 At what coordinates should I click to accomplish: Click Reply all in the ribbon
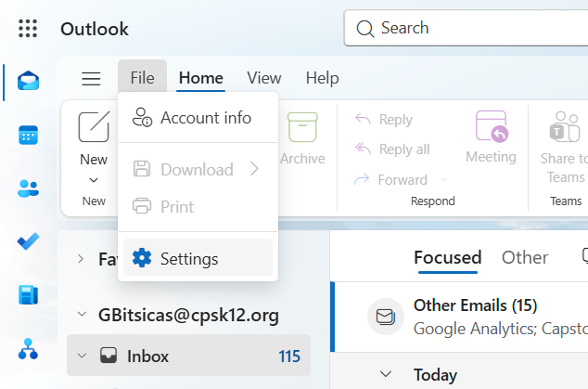coord(392,149)
